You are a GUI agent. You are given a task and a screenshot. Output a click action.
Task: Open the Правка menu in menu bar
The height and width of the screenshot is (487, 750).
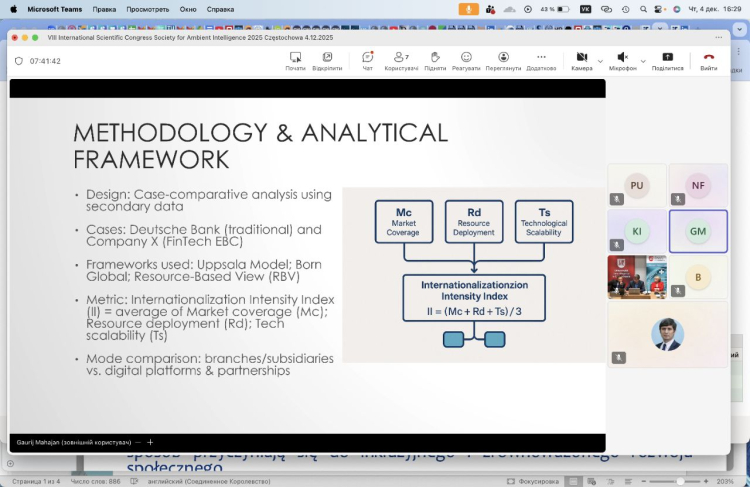[x=104, y=9]
